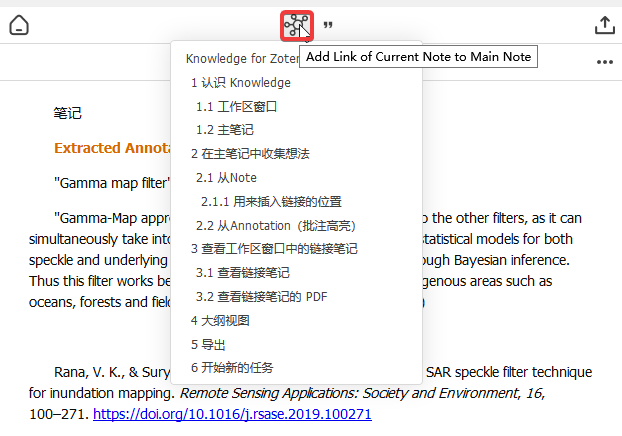Screen dimensions: 622x436
Task: Select '3.1 查看链接笔记' in the list
Action: 243,272
